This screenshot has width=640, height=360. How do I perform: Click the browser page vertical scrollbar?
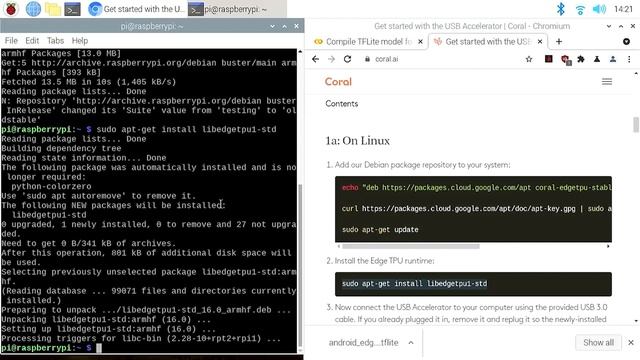tap(636, 124)
